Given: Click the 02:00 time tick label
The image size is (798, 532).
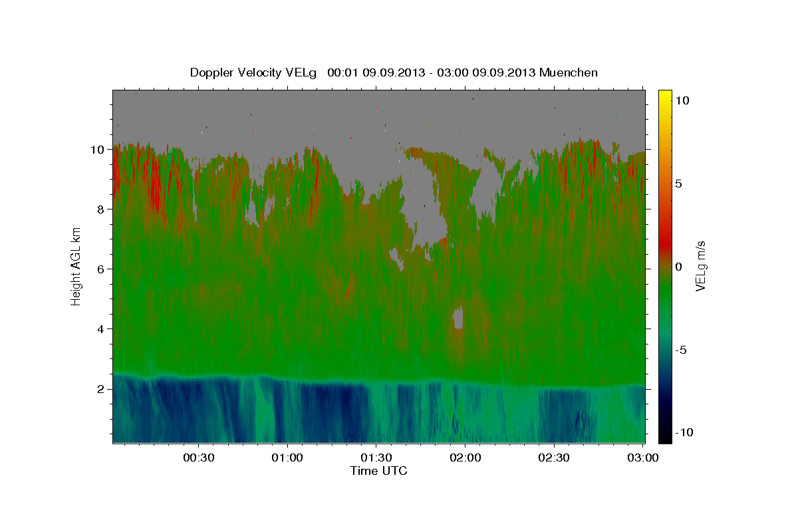Looking at the screenshot, I should [x=465, y=458].
